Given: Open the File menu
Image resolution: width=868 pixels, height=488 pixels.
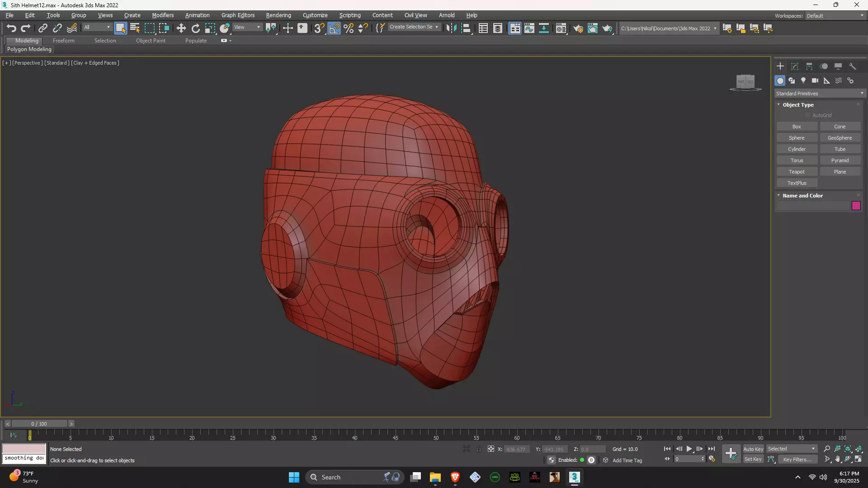Looking at the screenshot, I should 9,15.
